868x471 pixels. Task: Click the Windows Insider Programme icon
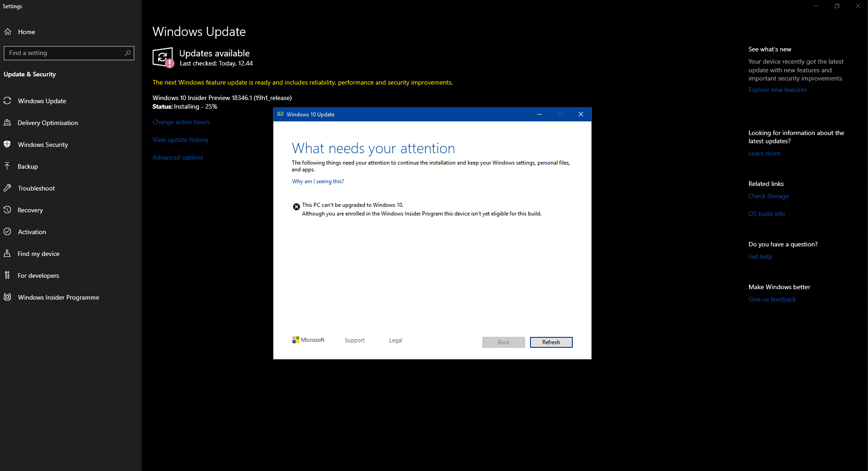coord(7,297)
